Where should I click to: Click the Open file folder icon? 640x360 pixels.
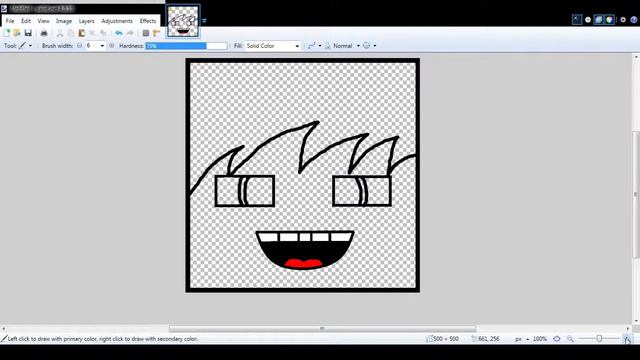[17, 33]
